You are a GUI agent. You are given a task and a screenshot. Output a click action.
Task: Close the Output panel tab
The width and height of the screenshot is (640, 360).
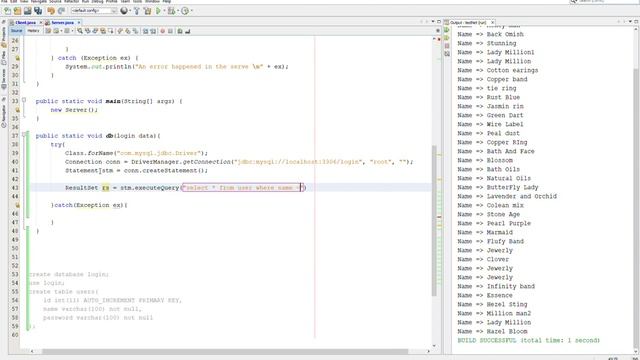(x=492, y=22)
